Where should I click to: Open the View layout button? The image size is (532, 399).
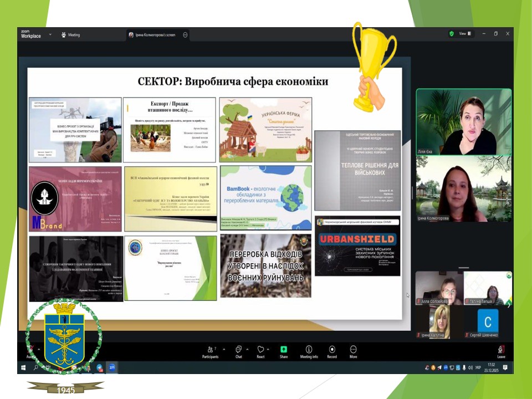pos(464,34)
